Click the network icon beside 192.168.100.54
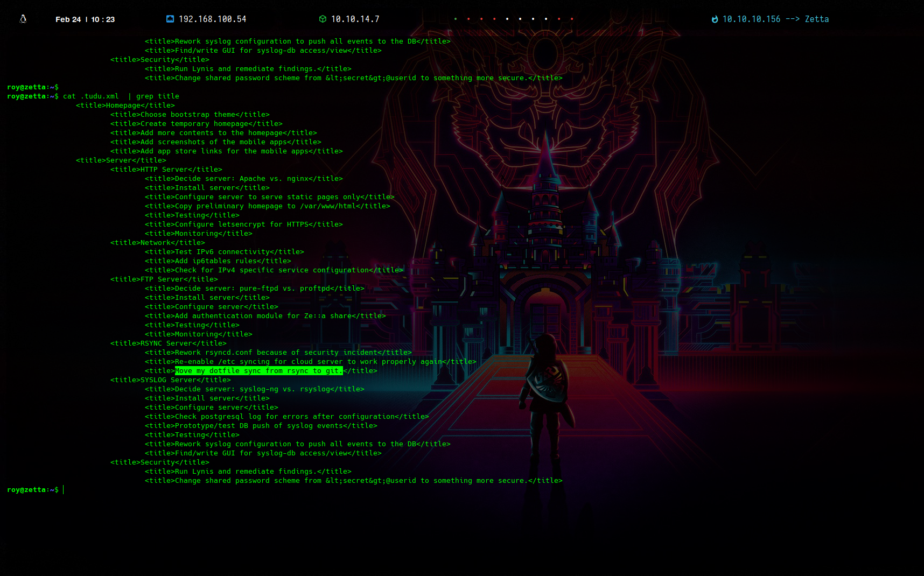 pos(170,19)
